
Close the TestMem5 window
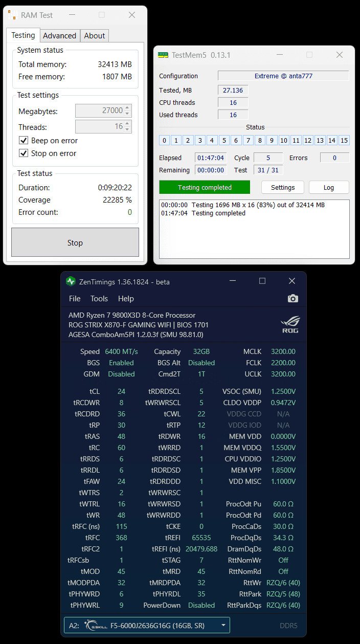pyautogui.click(x=340, y=55)
